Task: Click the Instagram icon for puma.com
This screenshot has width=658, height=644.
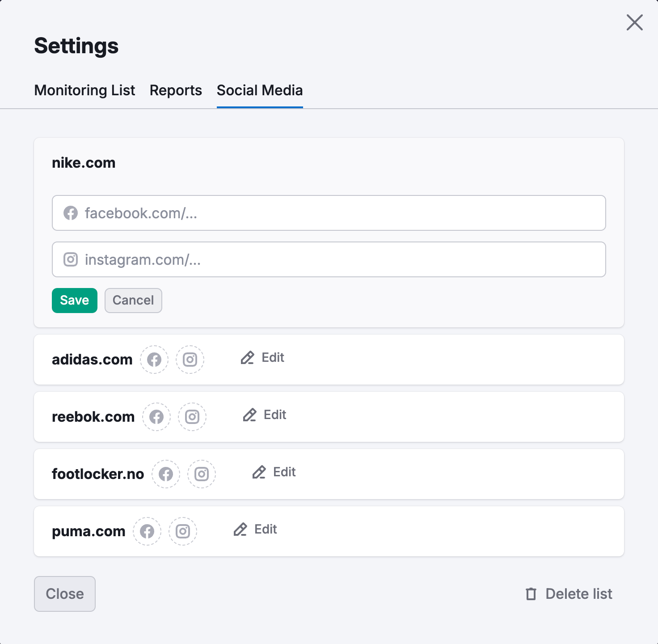Action: coord(182,531)
